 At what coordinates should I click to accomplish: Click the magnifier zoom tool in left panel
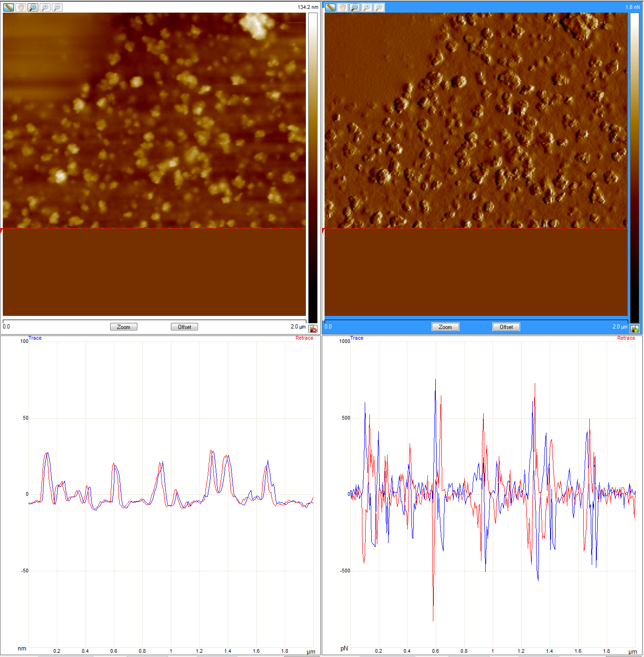[x=33, y=7]
